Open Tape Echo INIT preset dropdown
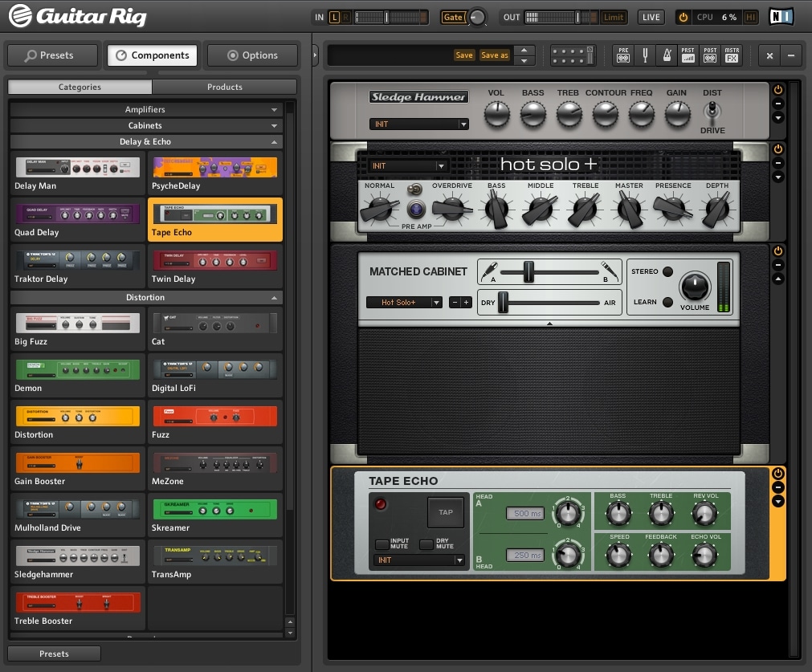Screen dimensions: 812x672 click(x=418, y=560)
